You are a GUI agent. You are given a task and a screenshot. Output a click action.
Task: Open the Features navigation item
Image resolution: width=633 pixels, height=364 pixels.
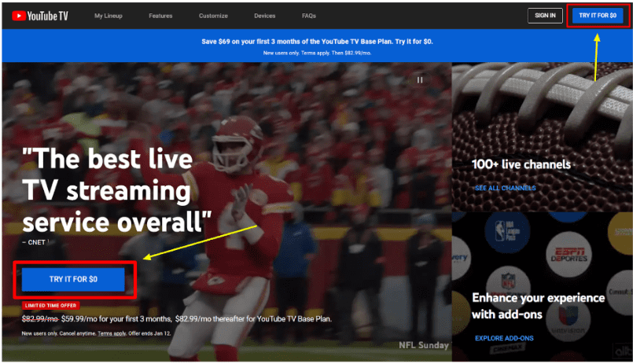point(160,16)
